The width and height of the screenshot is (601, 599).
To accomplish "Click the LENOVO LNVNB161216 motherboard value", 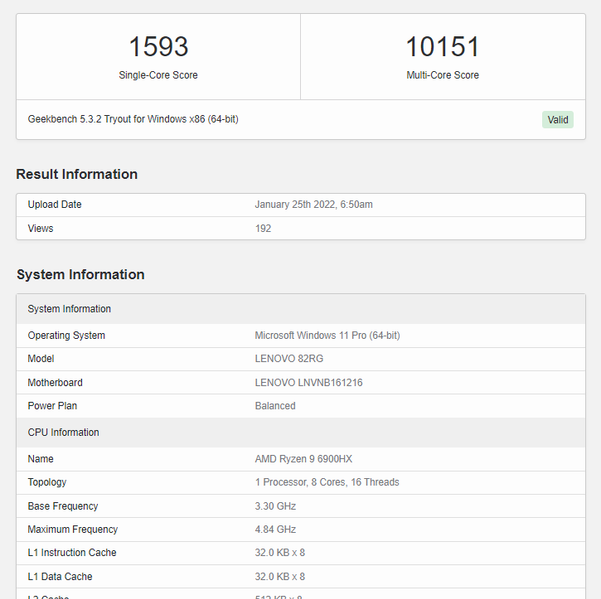I will point(308,382).
